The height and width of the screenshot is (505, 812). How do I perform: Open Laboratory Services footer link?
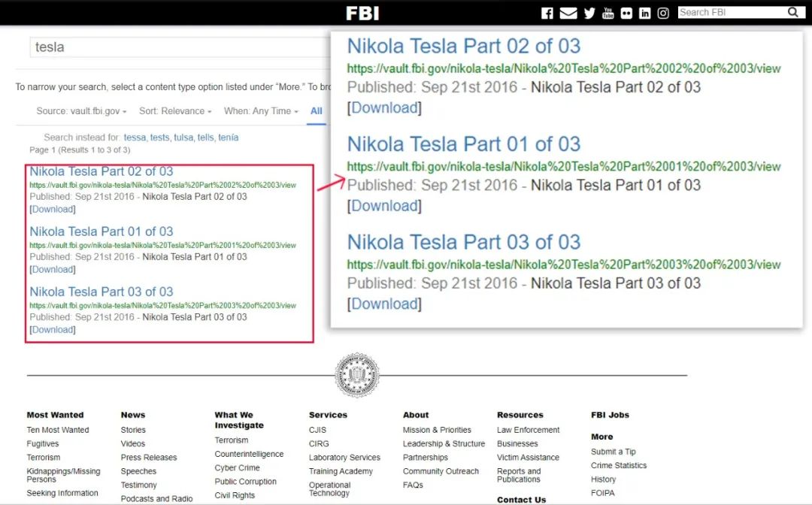[344, 458]
